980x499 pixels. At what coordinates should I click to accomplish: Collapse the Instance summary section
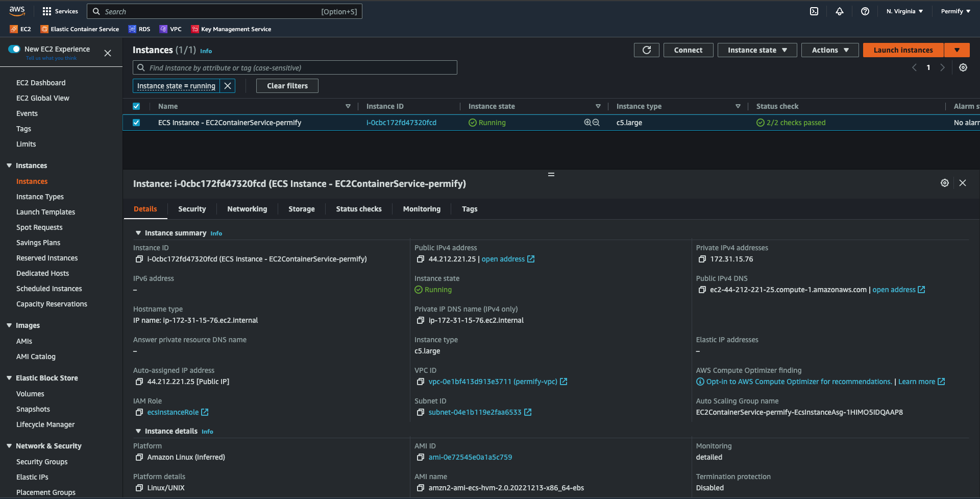point(138,233)
